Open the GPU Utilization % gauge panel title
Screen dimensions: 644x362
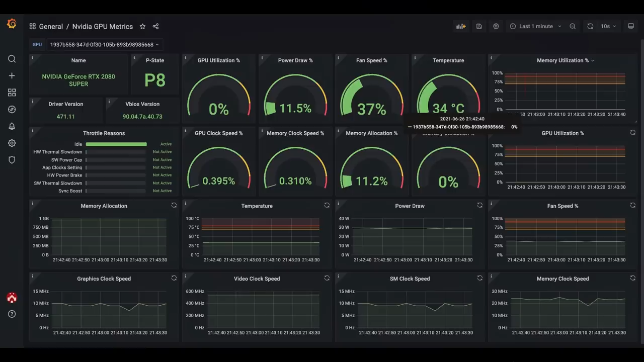coord(219,60)
